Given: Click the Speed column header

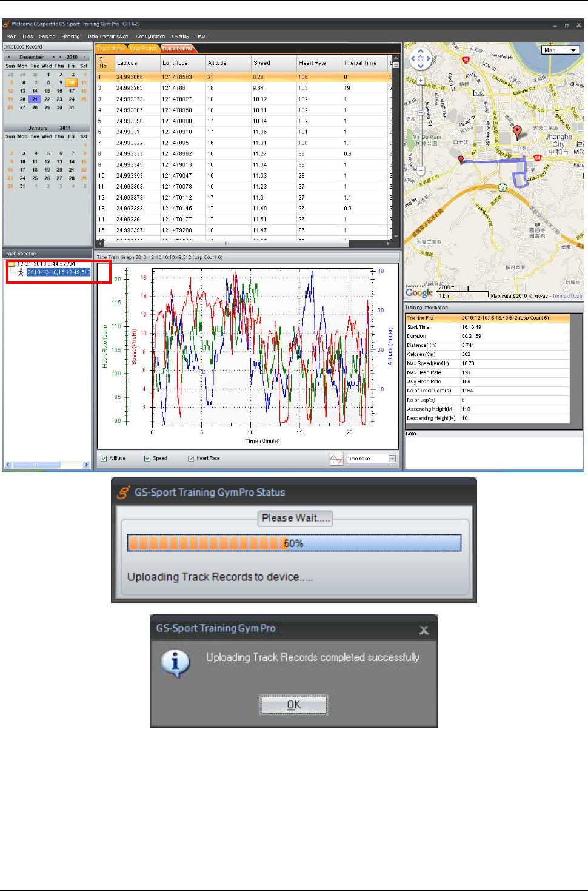Looking at the screenshot, I should (x=274, y=62).
